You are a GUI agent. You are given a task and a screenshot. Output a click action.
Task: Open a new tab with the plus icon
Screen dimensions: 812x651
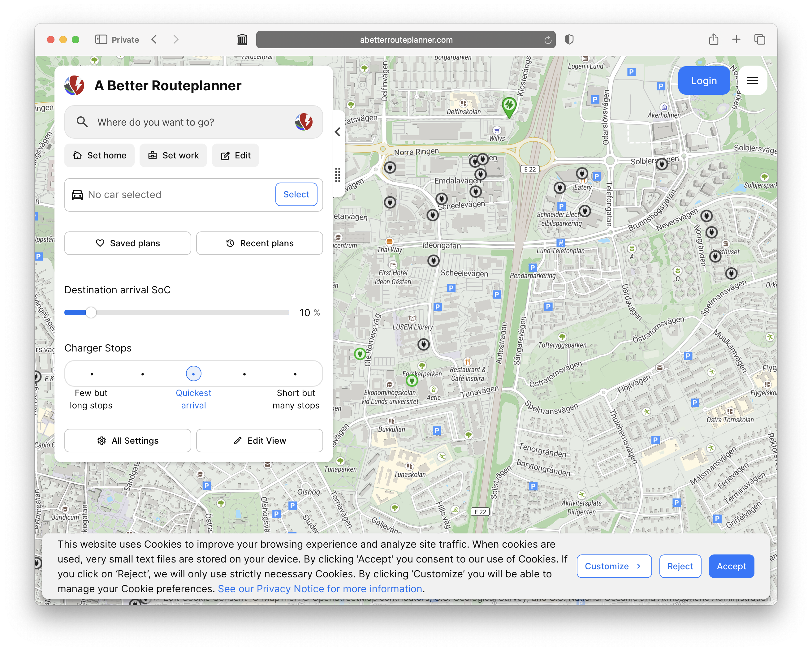736,39
